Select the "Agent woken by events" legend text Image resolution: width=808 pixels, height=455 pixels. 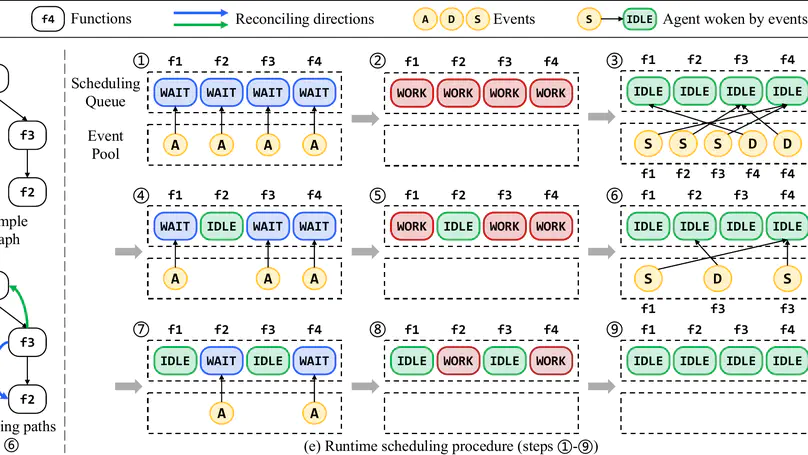tap(735, 19)
